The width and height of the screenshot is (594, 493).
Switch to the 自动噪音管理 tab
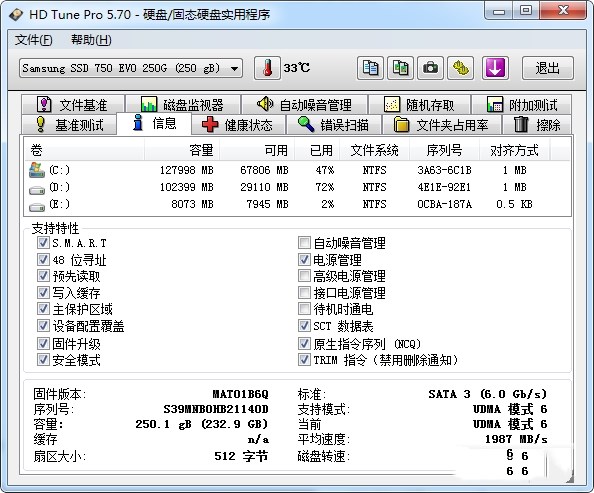tap(304, 105)
